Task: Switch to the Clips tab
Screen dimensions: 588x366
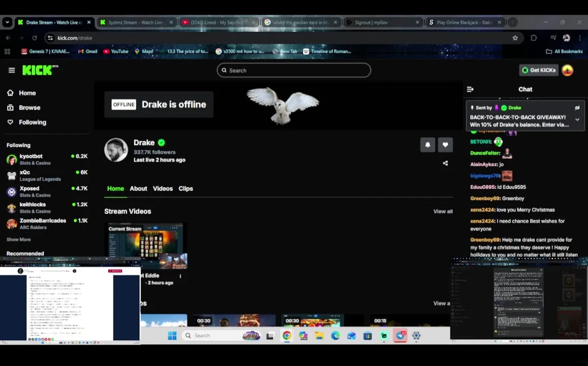Action: pos(185,189)
